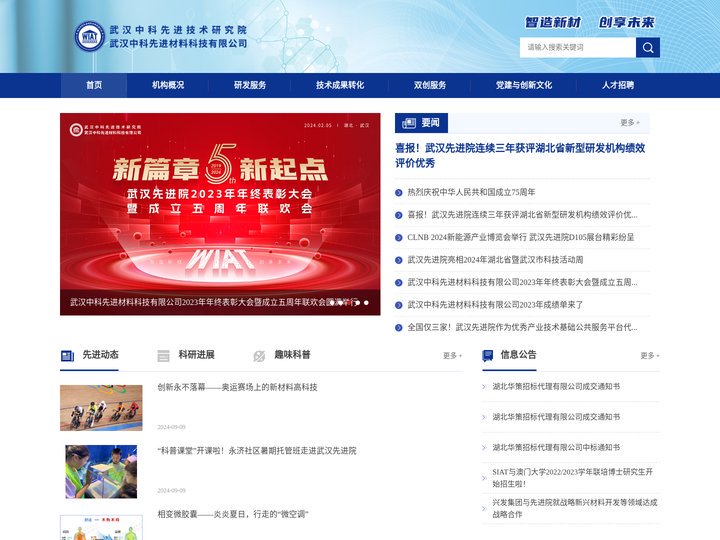The image size is (720, 540).
Task: Click arrow icon beside 中标通知书 notice
Action: [x=484, y=447]
